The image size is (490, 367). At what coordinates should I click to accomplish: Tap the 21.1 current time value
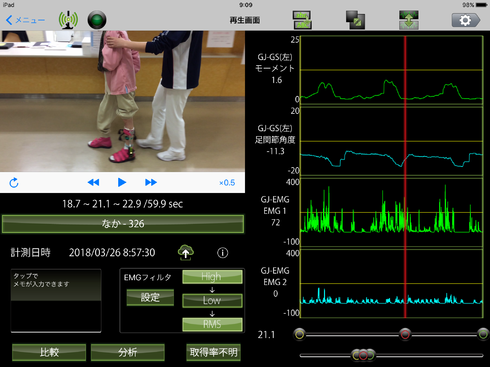[x=266, y=334]
